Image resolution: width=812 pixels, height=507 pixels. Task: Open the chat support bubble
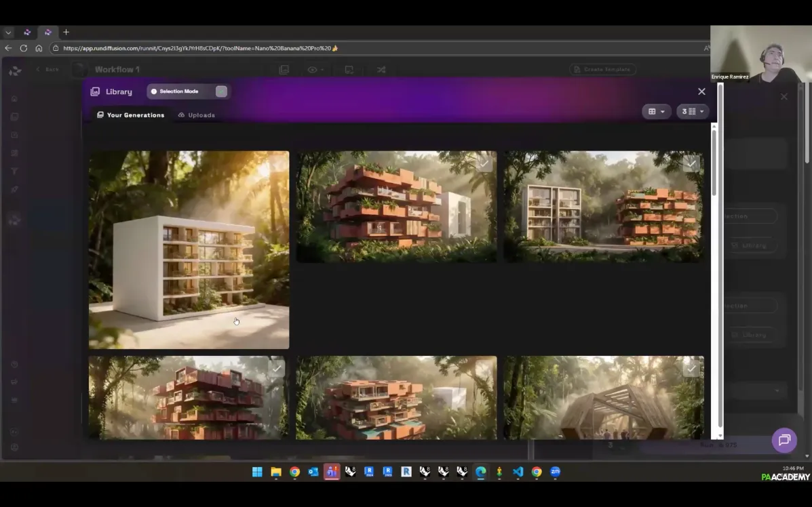click(784, 441)
